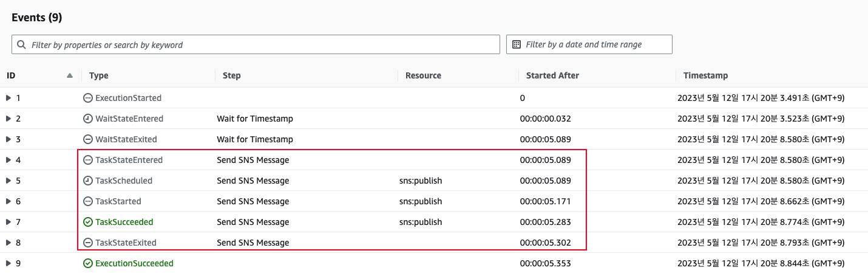Sort events by Started After column
The image size is (868, 273).
tap(552, 75)
